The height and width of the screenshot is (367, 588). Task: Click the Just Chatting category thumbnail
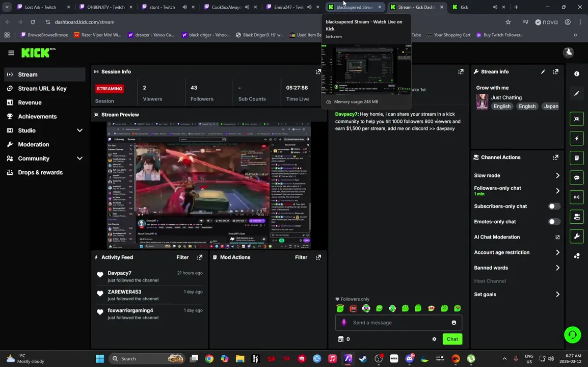tap(482, 102)
